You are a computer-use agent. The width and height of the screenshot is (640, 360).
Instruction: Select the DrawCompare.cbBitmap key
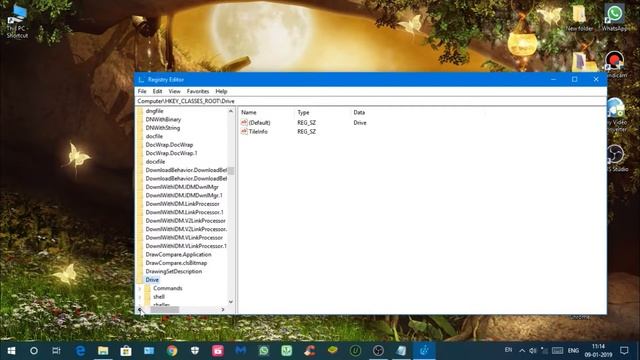pyautogui.click(x=176, y=263)
